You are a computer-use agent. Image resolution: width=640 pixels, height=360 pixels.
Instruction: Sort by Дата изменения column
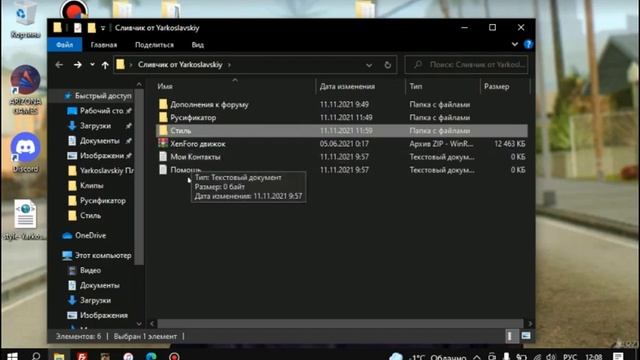click(x=347, y=87)
